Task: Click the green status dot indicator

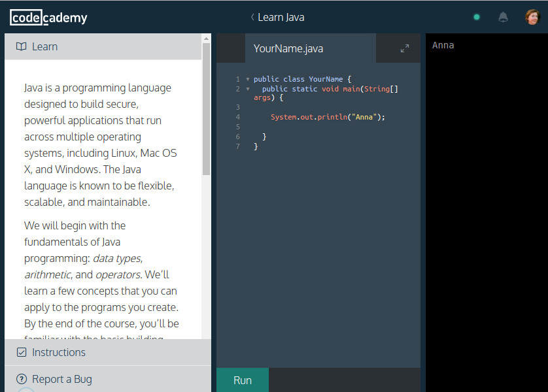Action: click(x=476, y=17)
